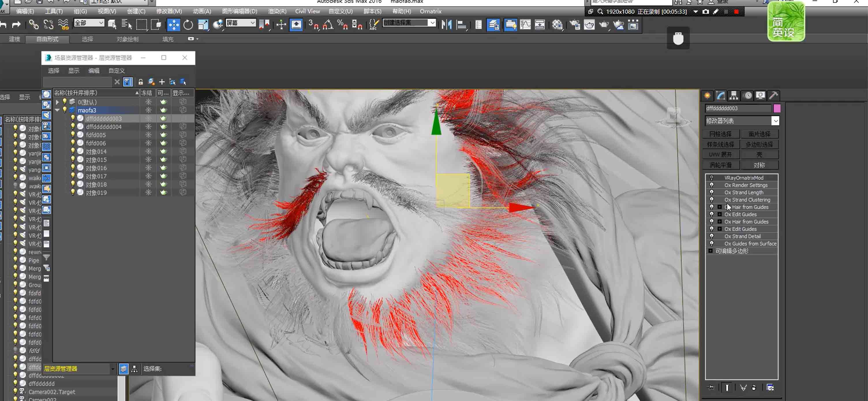Expand the 可编辑多边形 stack entry

(710, 251)
